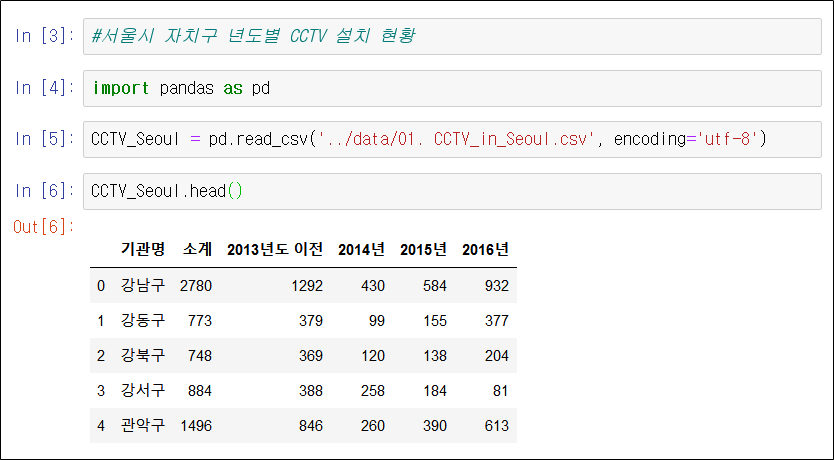The width and height of the screenshot is (834, 460).
Task: Click the value 584 in 강남구 row
Action: tap(435, 286)
